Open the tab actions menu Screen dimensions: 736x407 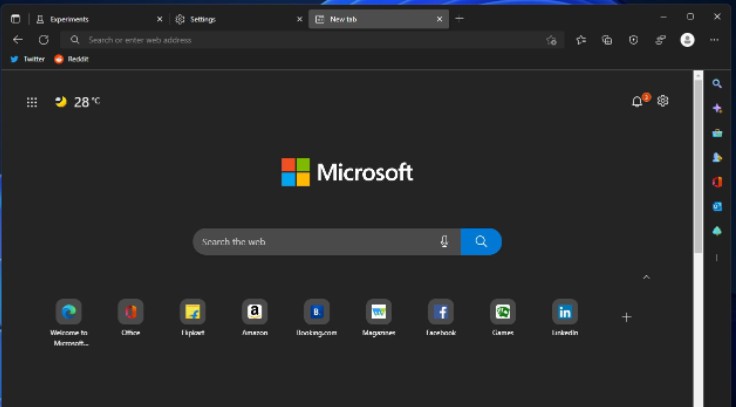coord(15,18)
